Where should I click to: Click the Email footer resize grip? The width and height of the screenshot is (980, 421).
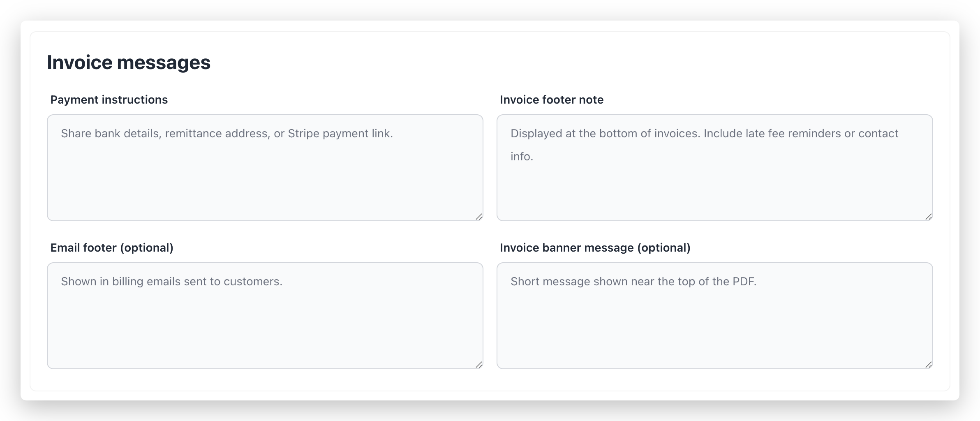point(479,365)
